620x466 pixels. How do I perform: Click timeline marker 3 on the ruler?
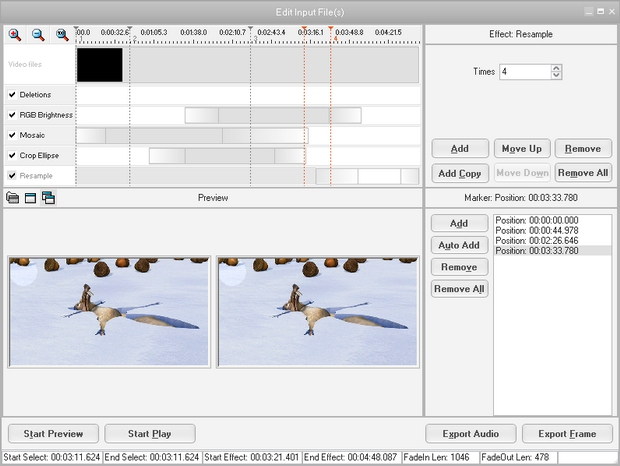(x=250, y=29)
